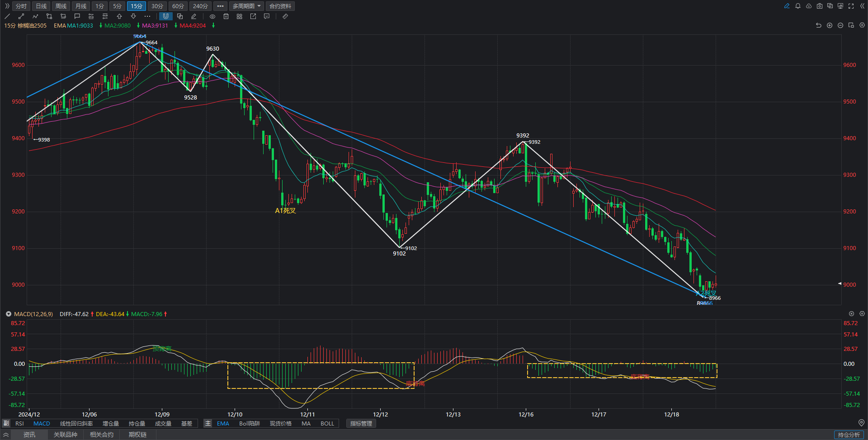Select the rectangle shape drawing tool

pos(49,16)
